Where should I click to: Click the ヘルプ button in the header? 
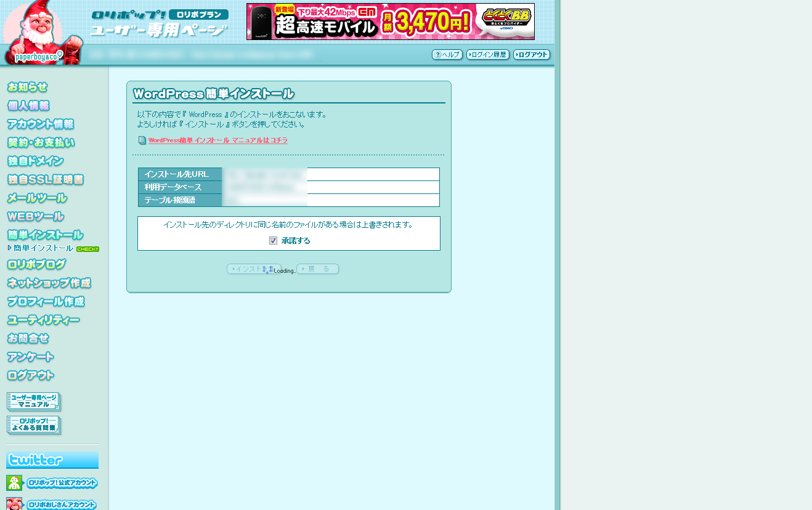[447, 55]
